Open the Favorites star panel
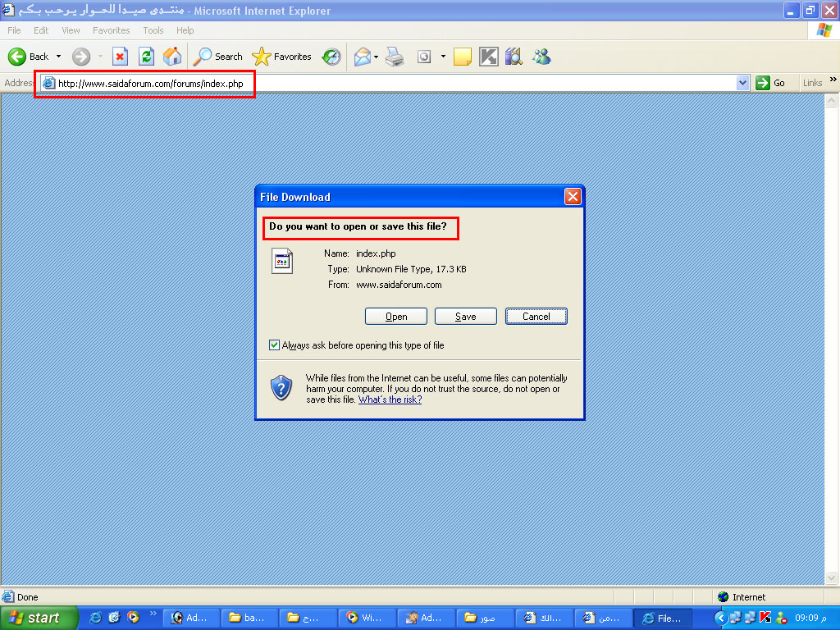The image size is (840, 630). (282, 57)
